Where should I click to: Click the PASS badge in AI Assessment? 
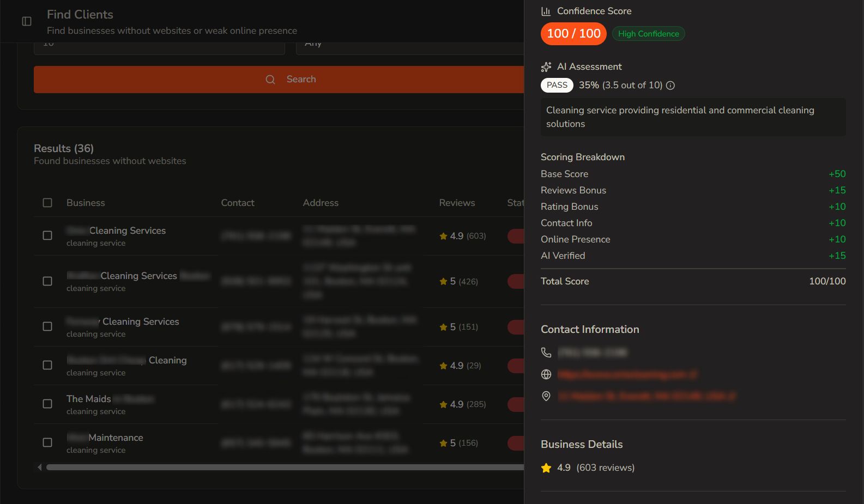[x=557, y=85]
